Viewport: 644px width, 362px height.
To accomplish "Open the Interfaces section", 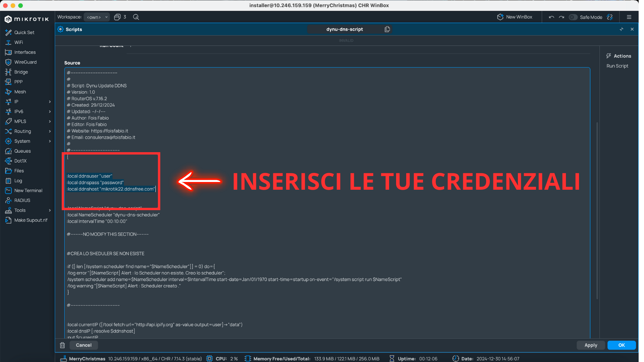I will pos(25,52).
